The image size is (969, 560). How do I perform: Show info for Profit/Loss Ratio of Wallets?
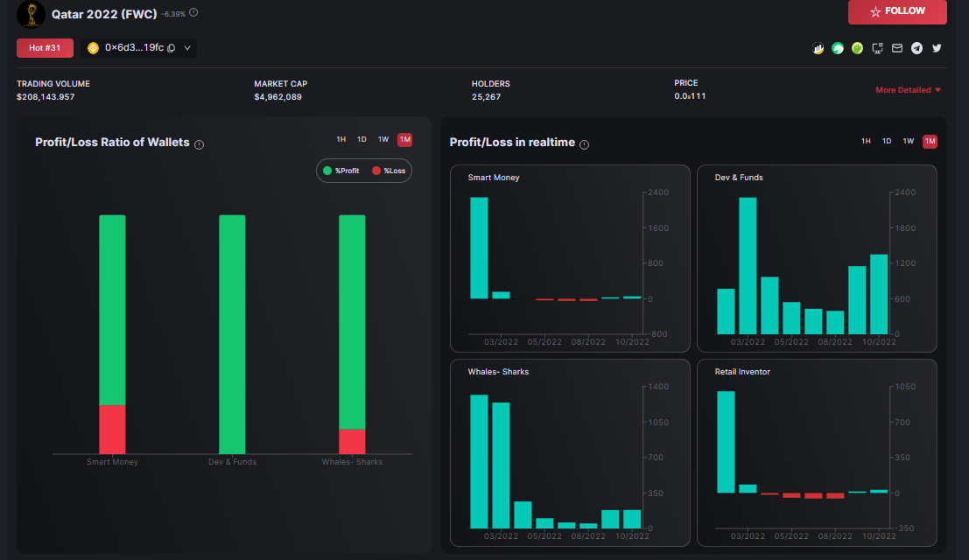[199, 144]
